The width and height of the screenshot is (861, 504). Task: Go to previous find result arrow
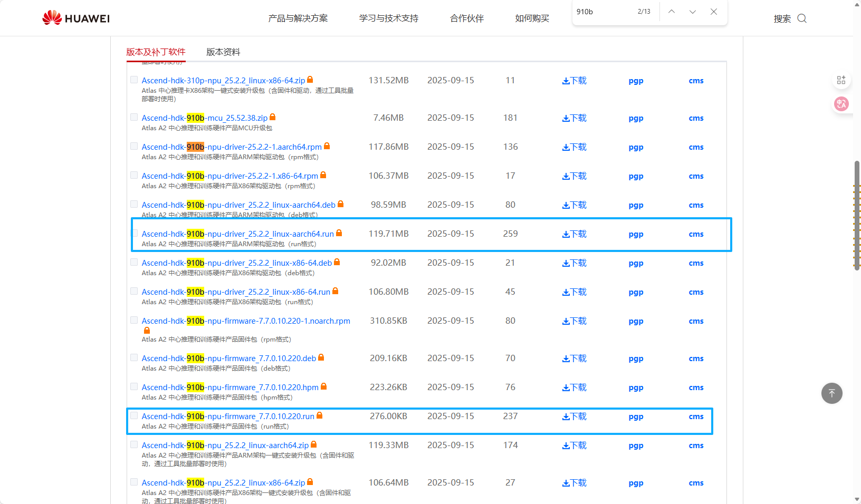click(x=672, y=12)
